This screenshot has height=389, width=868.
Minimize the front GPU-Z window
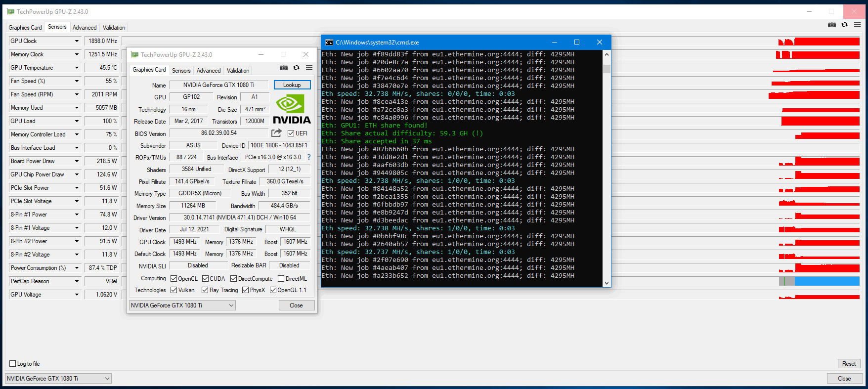(260, 55)
